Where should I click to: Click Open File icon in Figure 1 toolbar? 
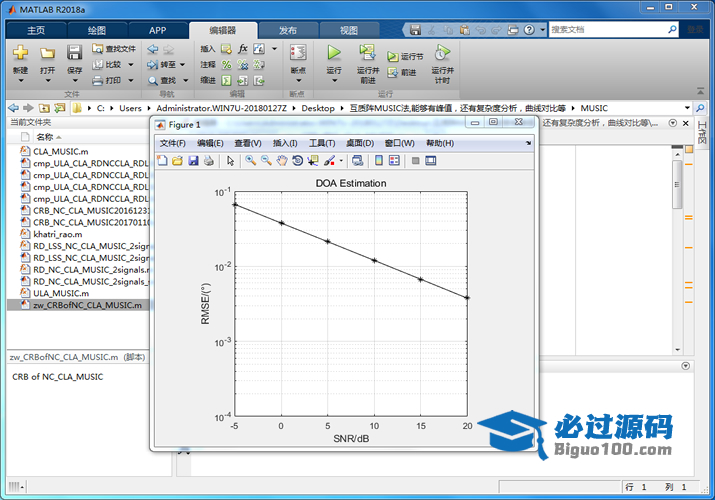[x=178, y=160]
